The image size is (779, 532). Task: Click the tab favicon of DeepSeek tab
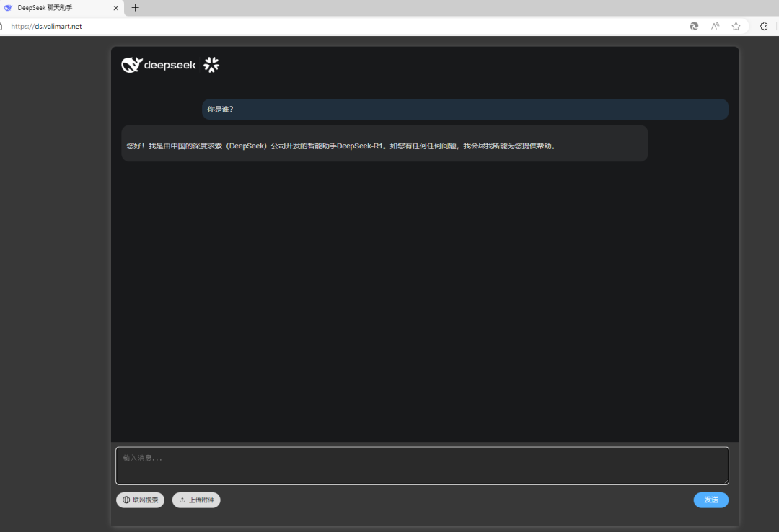tap(8, 8)
